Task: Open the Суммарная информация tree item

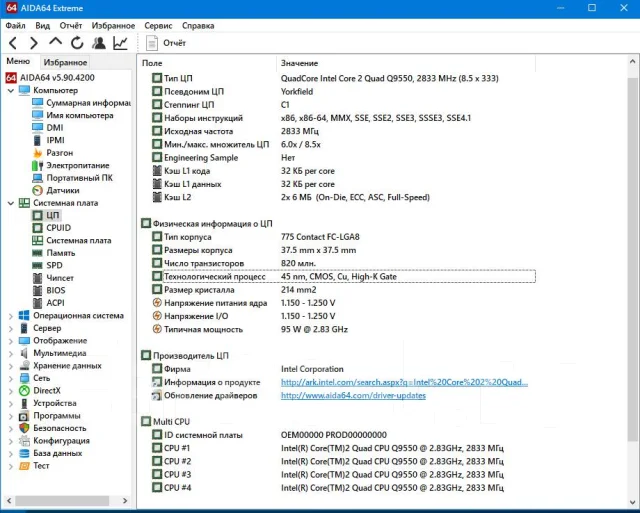Action: pyautogui.click(x=82, y=103)
